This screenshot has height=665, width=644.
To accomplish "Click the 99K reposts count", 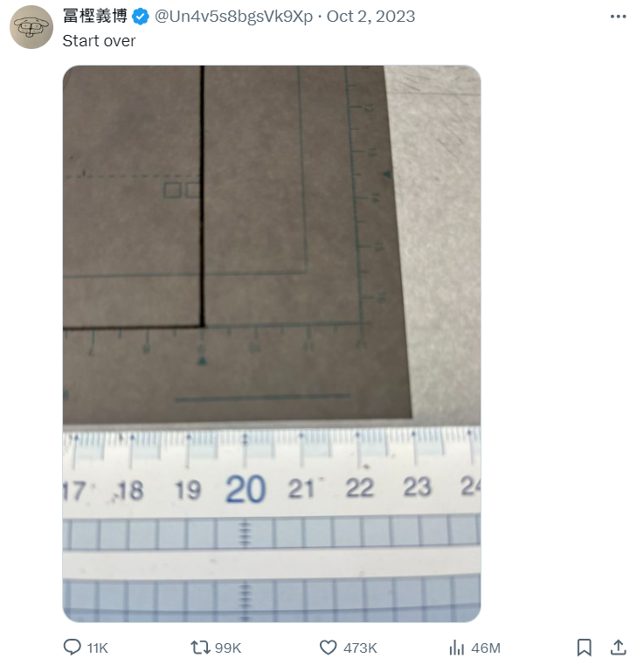I will coord(228,648).
